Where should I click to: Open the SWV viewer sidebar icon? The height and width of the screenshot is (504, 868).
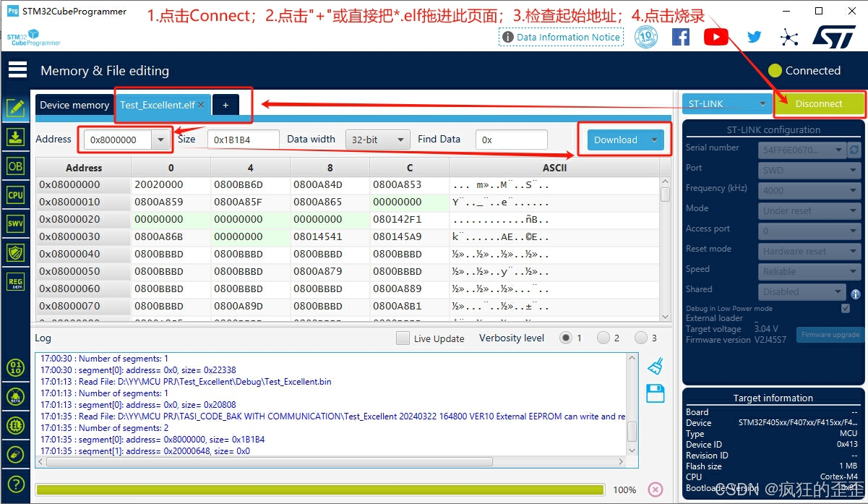click(x=15, y=223)
